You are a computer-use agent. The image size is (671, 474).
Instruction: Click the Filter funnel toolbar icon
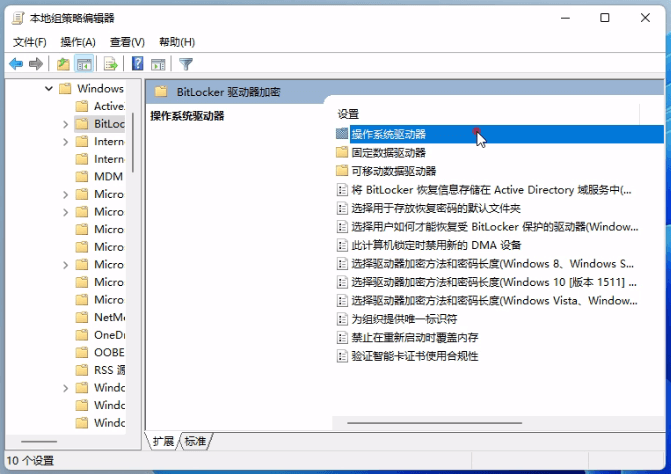[x=186, y=64]
